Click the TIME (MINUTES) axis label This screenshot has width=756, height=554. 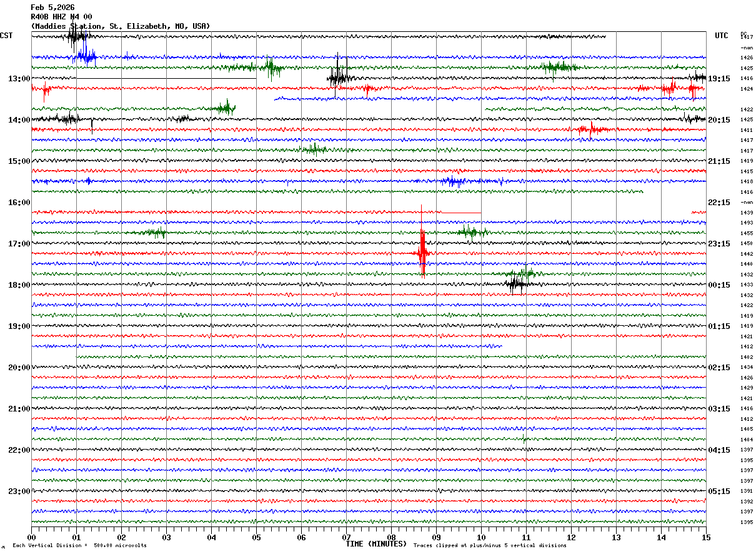point(376,544)
